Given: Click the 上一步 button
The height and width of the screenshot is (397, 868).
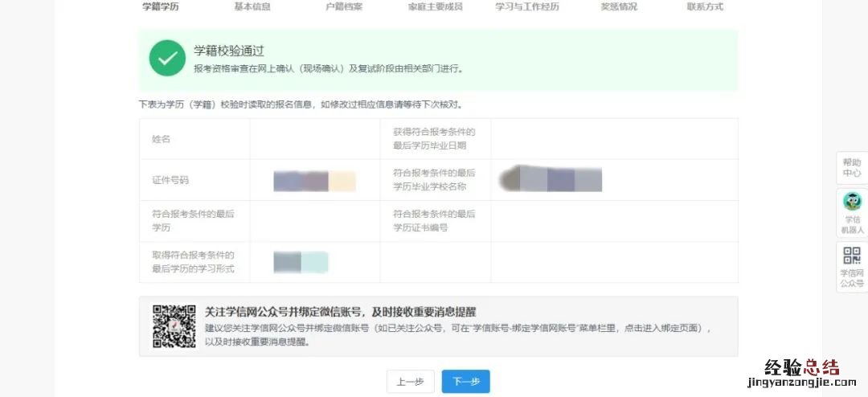Looking at the screenshot, I should pyautogui.click(x=410, y=382).
